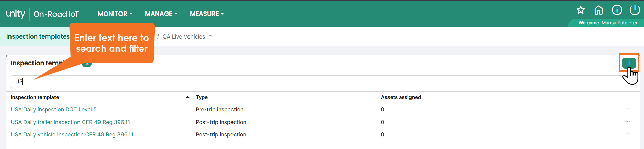Click the Type column header
The image size is (644, 149).
click(x=202, y=97)
